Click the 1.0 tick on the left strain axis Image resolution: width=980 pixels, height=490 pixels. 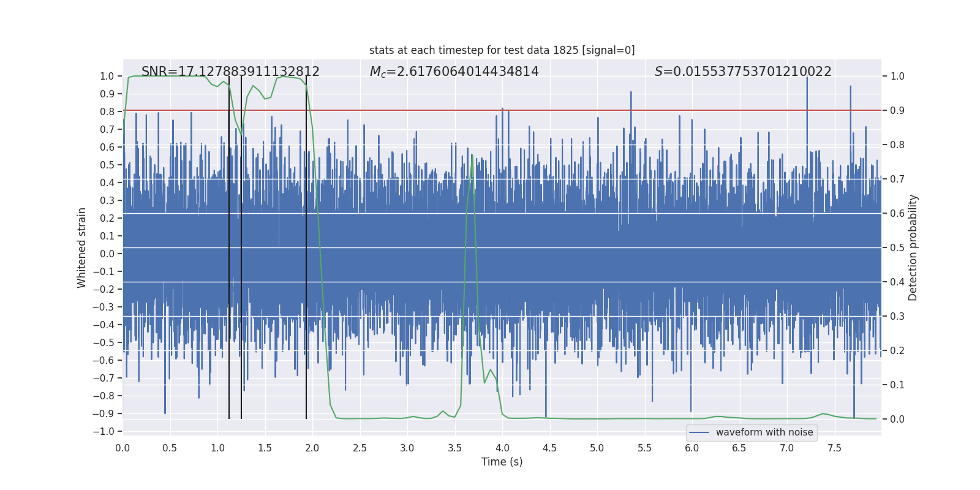pos(107,76)
